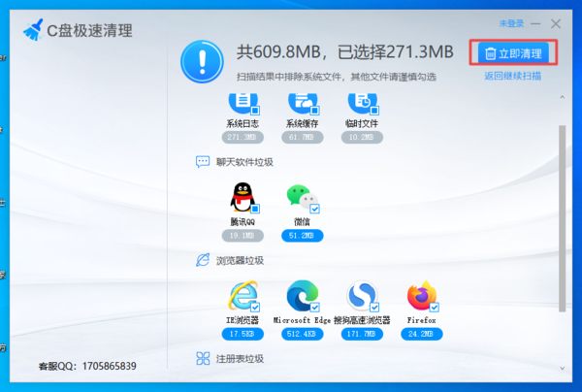Image resolution: width=582 pixels, height=392 pixels.
Task: Click the 浏览器垃圾 section heading
Action: (241, 260)
